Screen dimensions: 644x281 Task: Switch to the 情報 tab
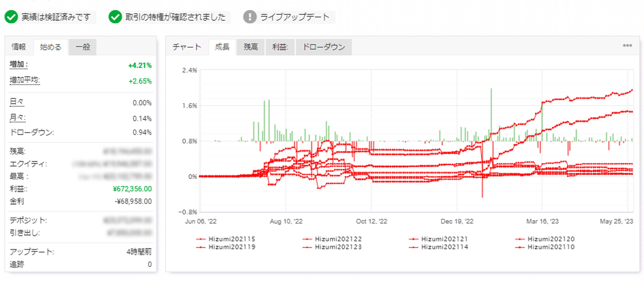tap(19, 47)
